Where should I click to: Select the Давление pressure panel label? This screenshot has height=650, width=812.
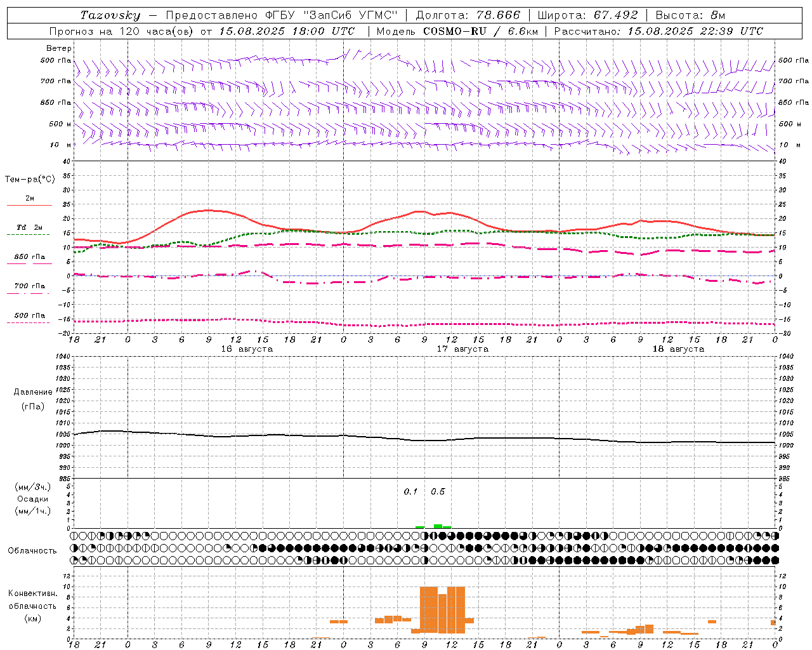pyautogui.click(x=33, y=392)
